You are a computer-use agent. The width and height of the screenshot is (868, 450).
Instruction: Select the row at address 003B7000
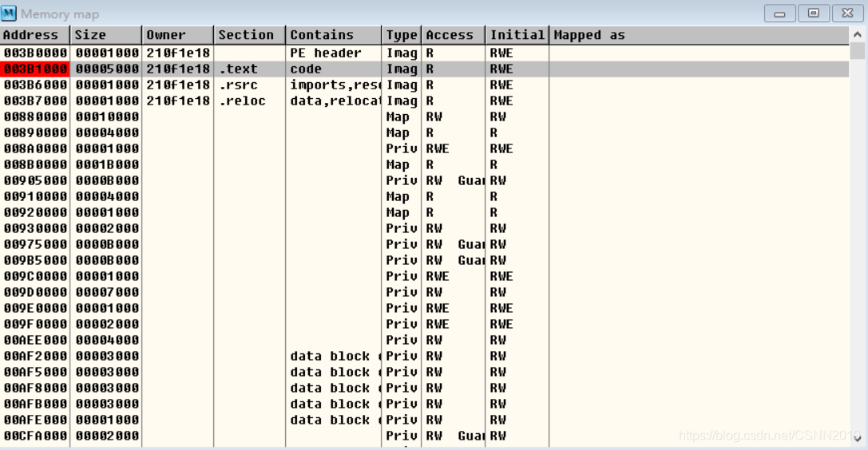click(425, 101)
